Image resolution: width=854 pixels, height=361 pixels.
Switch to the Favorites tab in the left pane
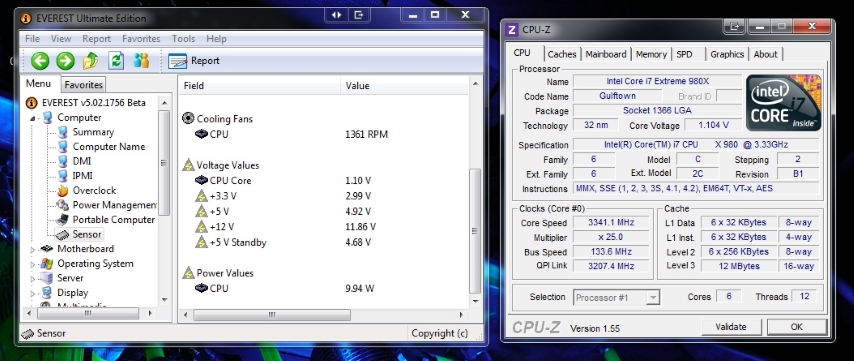tap(83, 84)
